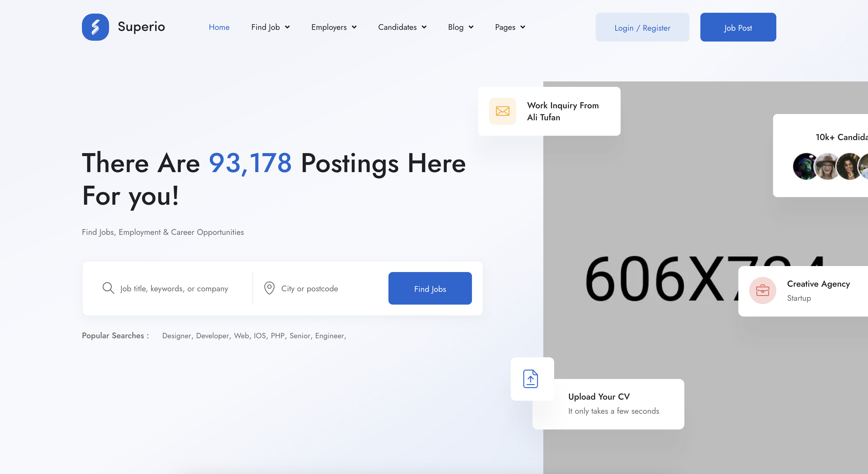The image size is (868, 474).
Task: Click the envelope Work Inquiry icon
Action: [x=502, y=111]
